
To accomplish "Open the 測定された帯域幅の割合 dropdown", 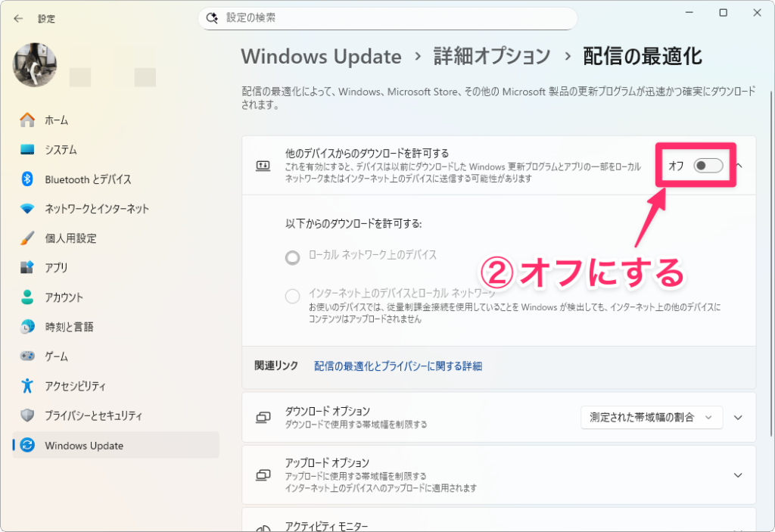I will coord(651,417).
